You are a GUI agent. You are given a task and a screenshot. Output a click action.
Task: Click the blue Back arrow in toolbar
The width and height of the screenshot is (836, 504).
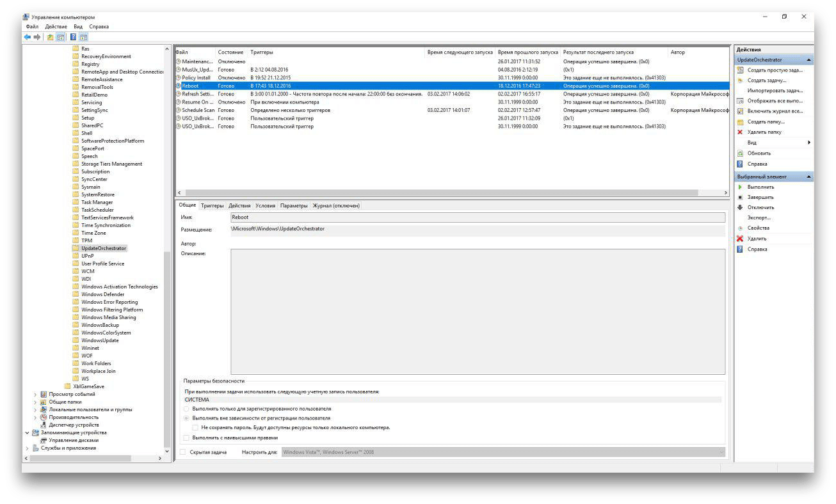(28, 37)
